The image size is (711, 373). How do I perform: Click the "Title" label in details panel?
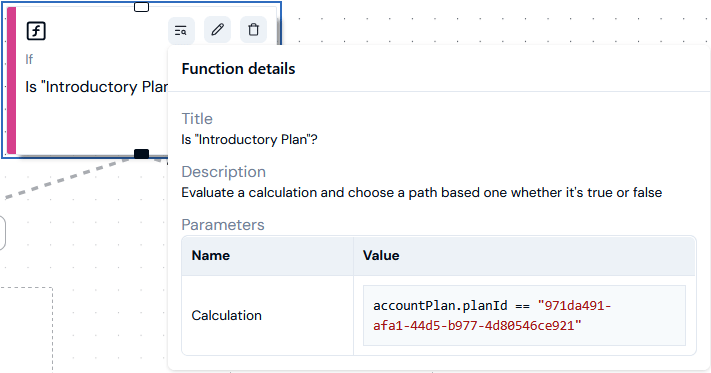[197, 119]
